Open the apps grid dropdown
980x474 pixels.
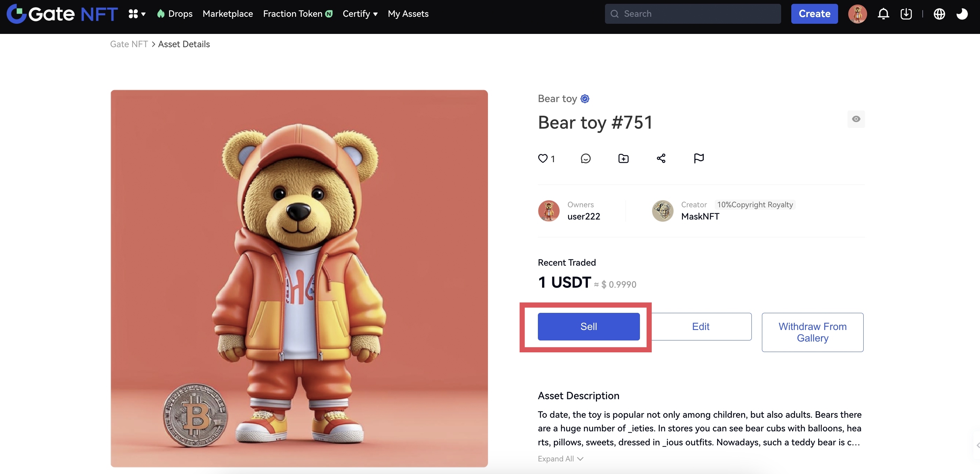pyautogui.click(x=137, y=14)
